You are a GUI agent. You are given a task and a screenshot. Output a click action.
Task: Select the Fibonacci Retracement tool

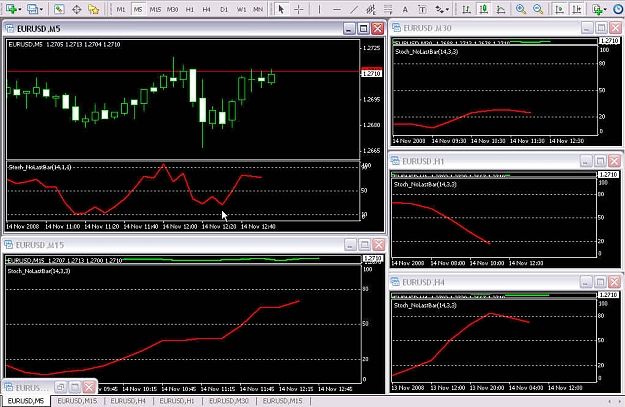[x=388, y=9]
